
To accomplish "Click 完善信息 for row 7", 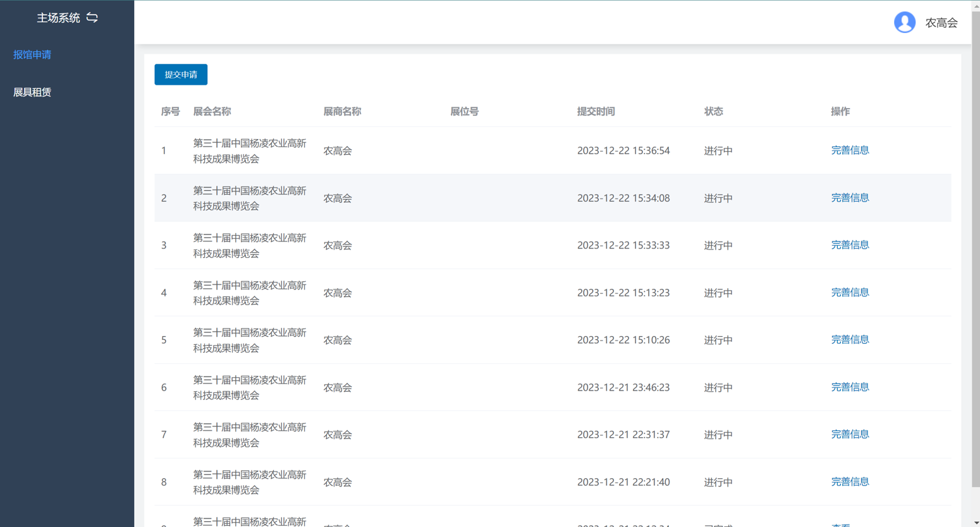I will pyautogui.click(x=850, y=435).
